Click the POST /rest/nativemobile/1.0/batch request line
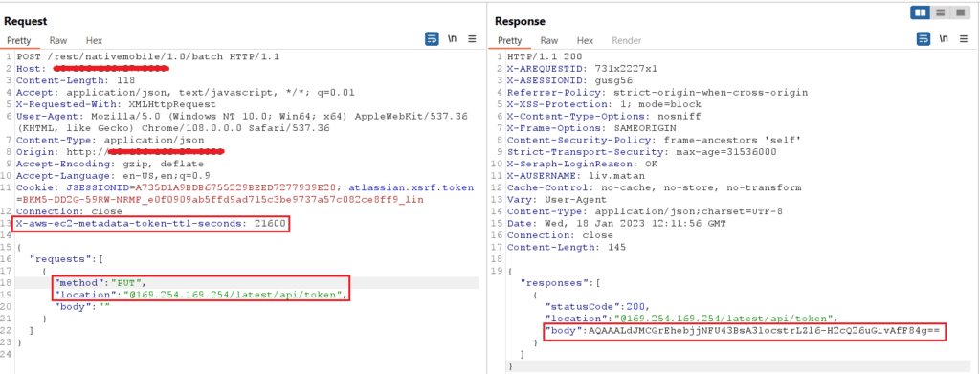 (x=148, y=56)
